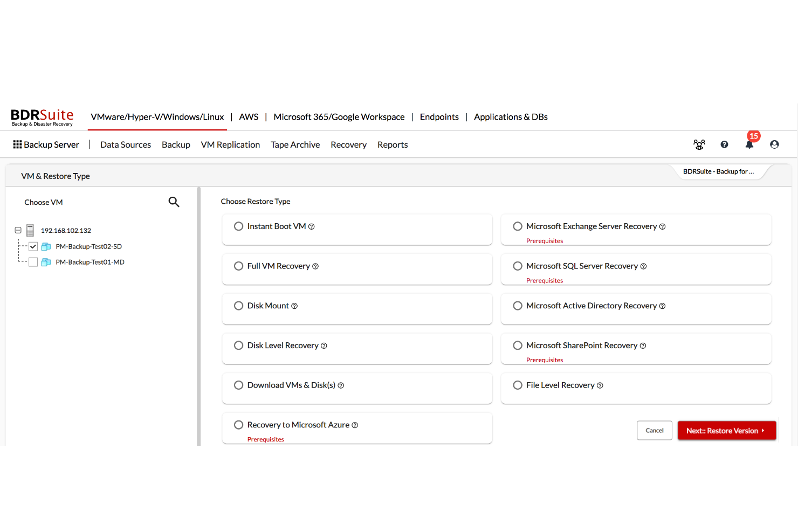Open help icon next to Microsoft Active Directory Recovery

point(663,306)
